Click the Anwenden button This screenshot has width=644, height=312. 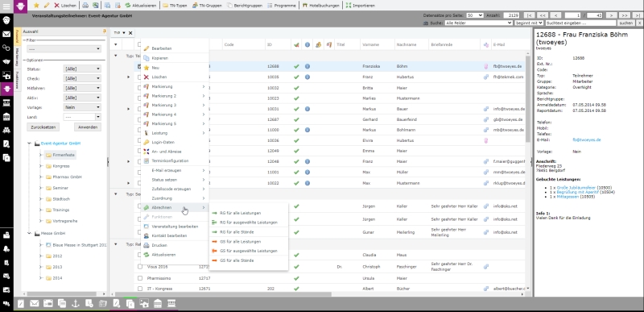tap(88, 127)
